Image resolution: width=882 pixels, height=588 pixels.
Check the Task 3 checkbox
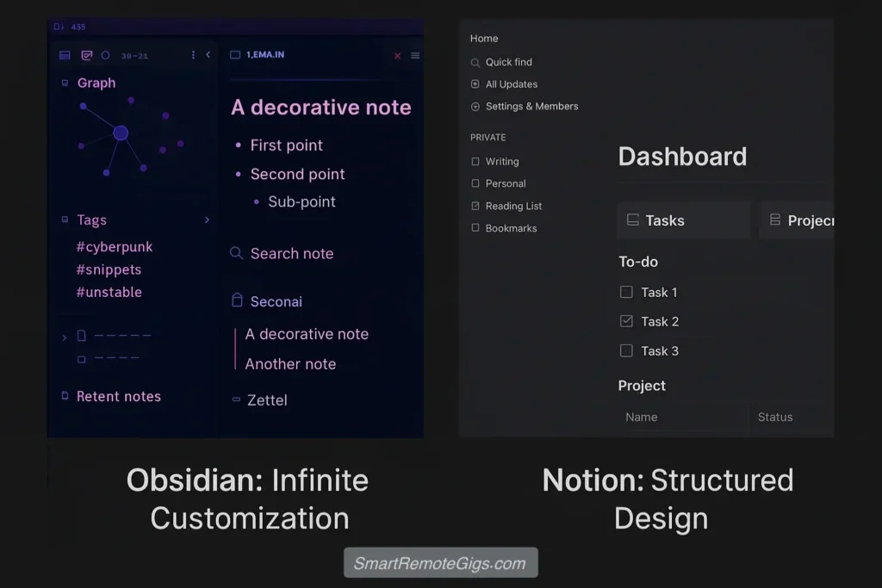point(626,350)
